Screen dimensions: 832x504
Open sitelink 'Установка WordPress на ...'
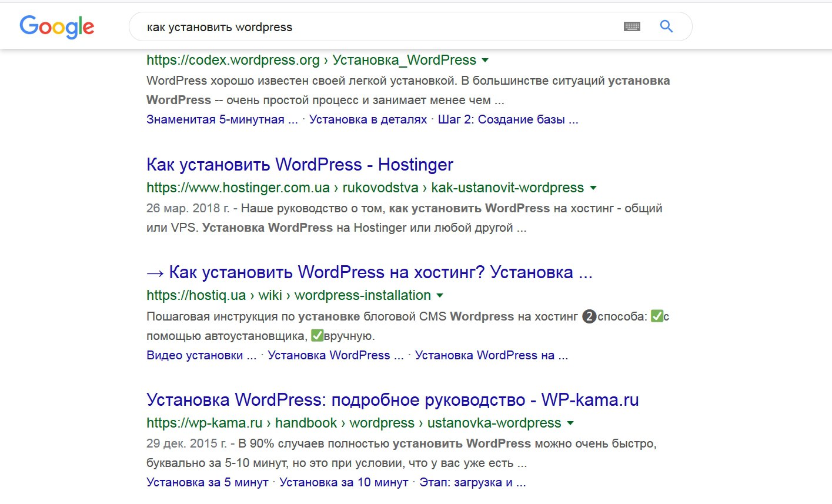492,355
